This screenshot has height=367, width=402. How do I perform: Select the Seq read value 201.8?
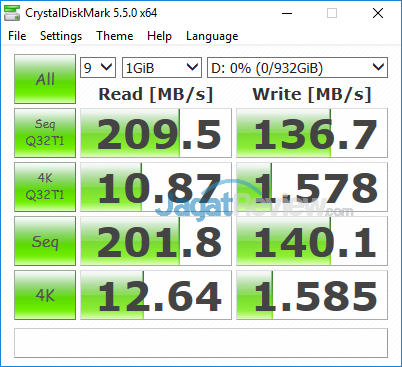click(156, 241)
